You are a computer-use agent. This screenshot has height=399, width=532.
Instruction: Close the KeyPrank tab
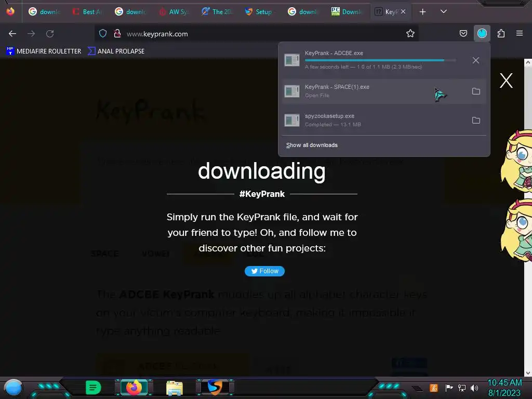pos(403,12)
